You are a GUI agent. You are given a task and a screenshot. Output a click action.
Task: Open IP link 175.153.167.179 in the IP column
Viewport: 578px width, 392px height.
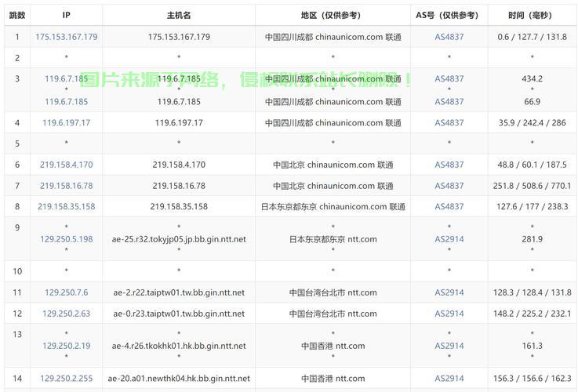point(66,37)
